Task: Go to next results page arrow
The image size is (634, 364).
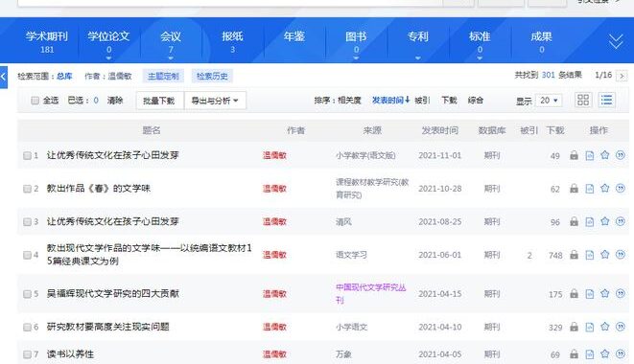Action: tap(622, 76)
